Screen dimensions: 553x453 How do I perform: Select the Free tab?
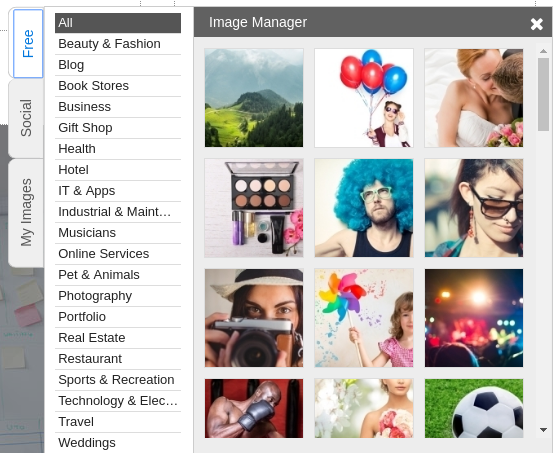click(x=28, y=43)
